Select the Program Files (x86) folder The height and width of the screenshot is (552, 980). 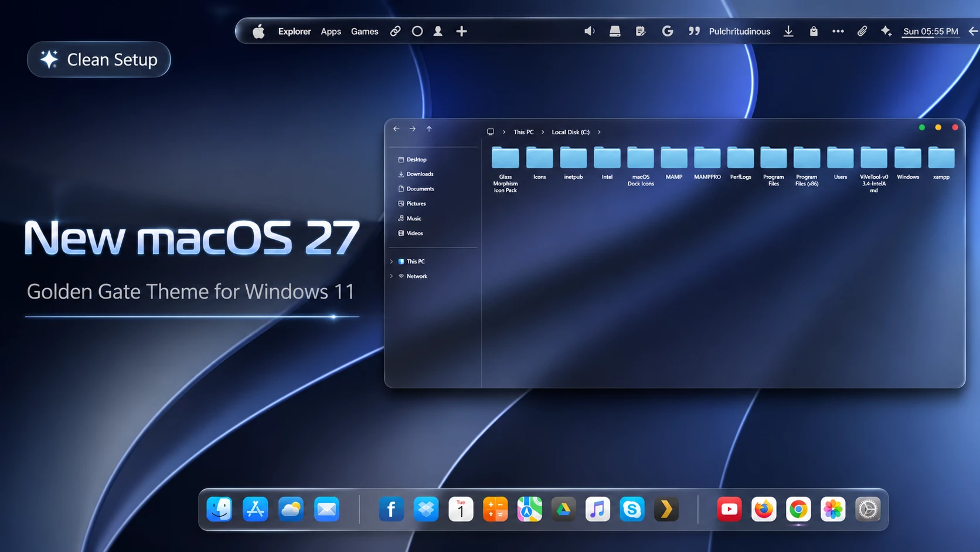(x=807, y=167)
